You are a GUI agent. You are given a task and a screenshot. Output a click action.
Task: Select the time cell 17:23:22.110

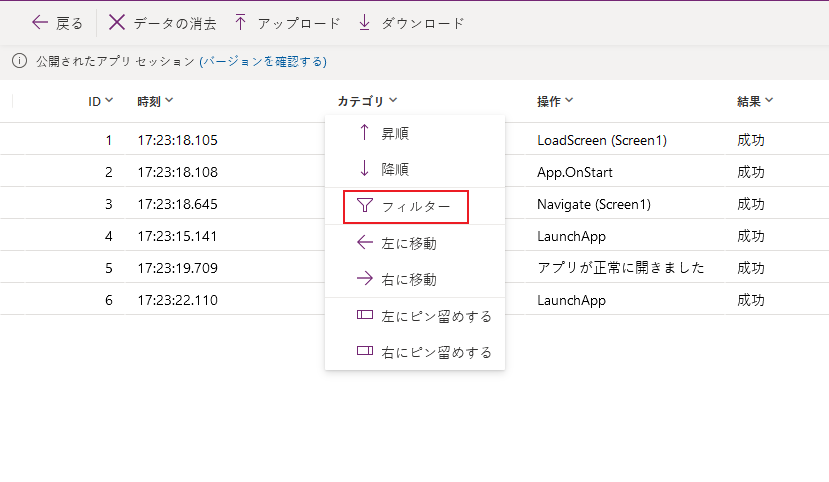click(x=178, y=300)
